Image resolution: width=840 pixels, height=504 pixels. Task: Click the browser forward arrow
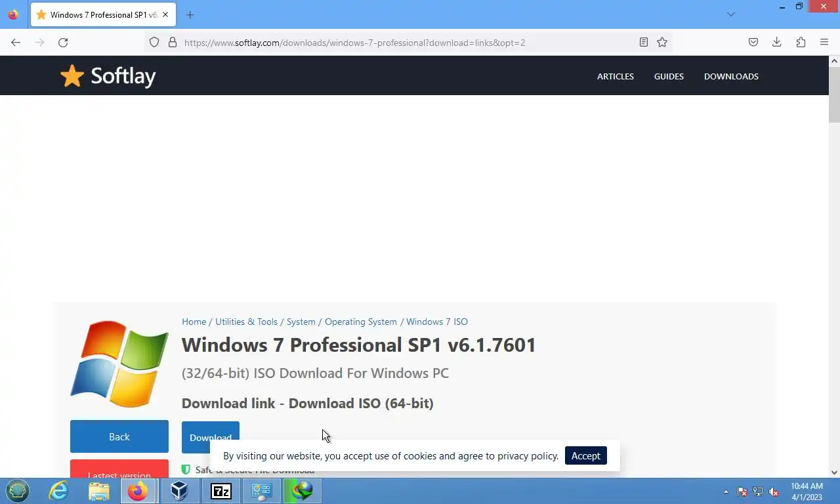coord(39,43)
